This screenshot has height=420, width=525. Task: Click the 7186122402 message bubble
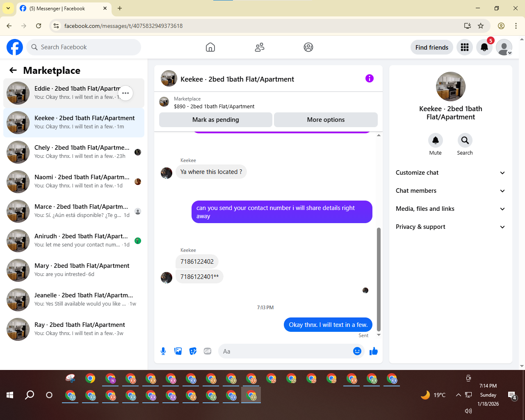click(197, 261)
